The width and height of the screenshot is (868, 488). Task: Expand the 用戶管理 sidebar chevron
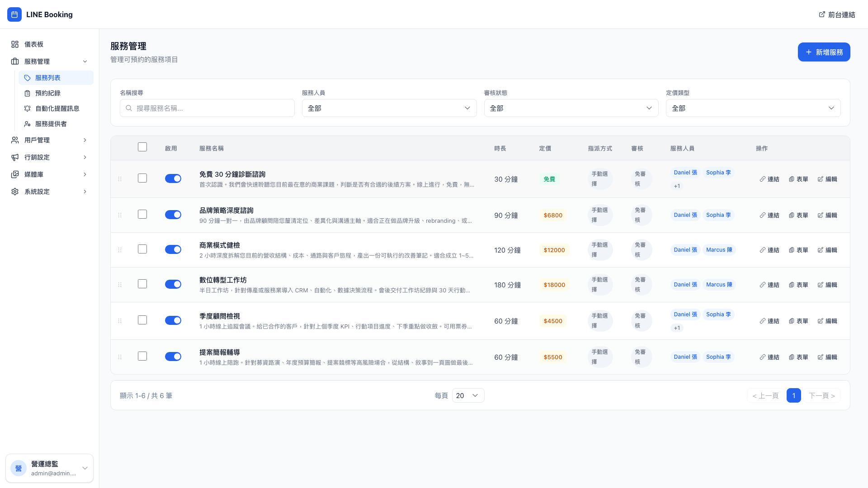click(85, 140)
